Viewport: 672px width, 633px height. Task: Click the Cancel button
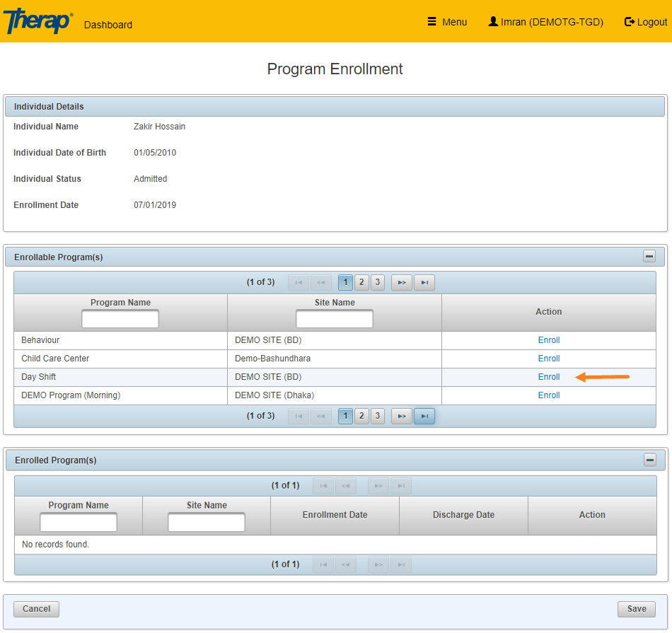tap(36, 609)
